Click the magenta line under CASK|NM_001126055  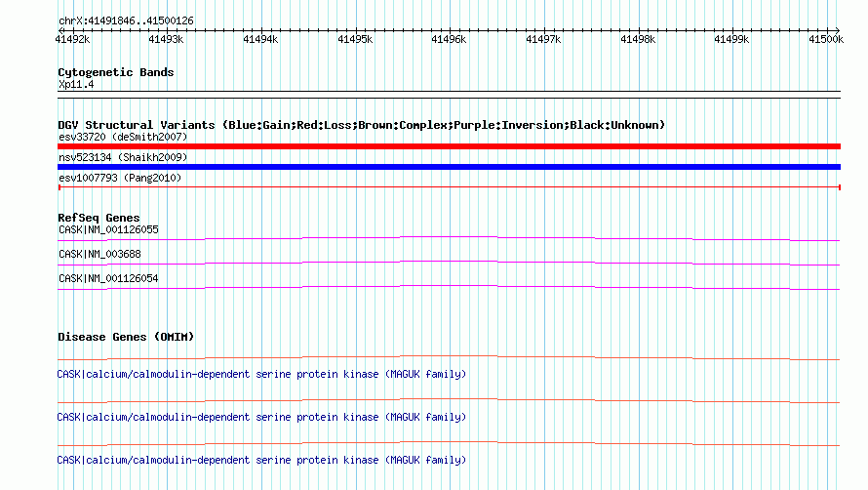tap(449, 238)
